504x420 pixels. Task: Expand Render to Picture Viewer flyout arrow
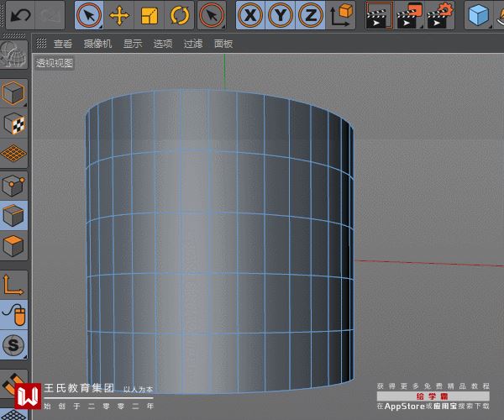coord(421,27)
